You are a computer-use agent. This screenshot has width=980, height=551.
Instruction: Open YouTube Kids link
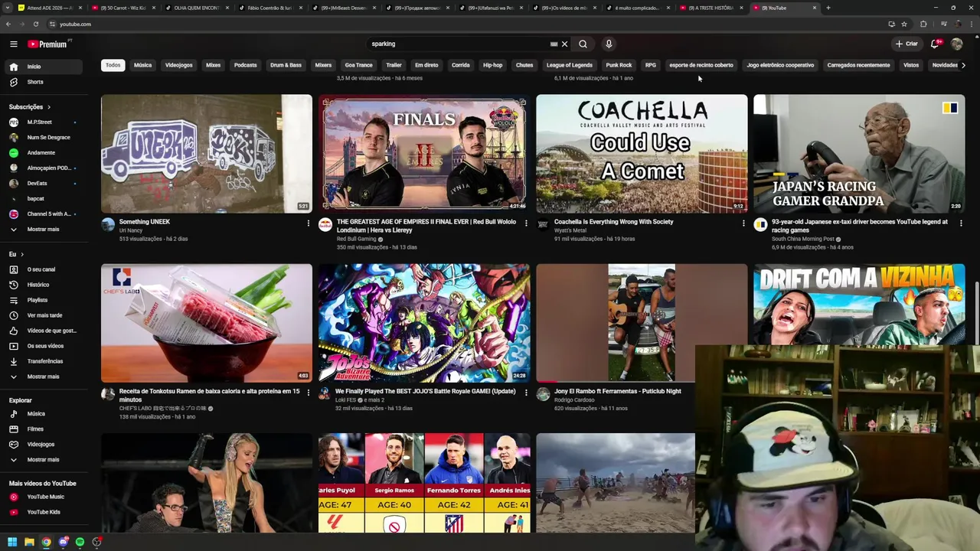[x=44, y=512]
